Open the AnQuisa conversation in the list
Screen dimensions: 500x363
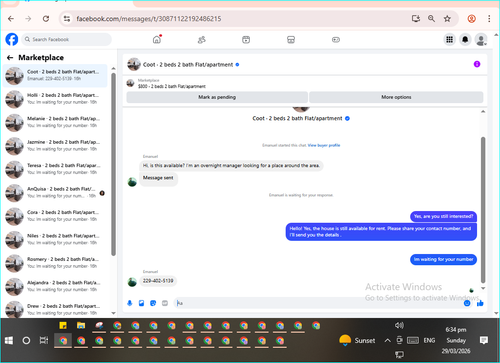(x=55, y=193)
